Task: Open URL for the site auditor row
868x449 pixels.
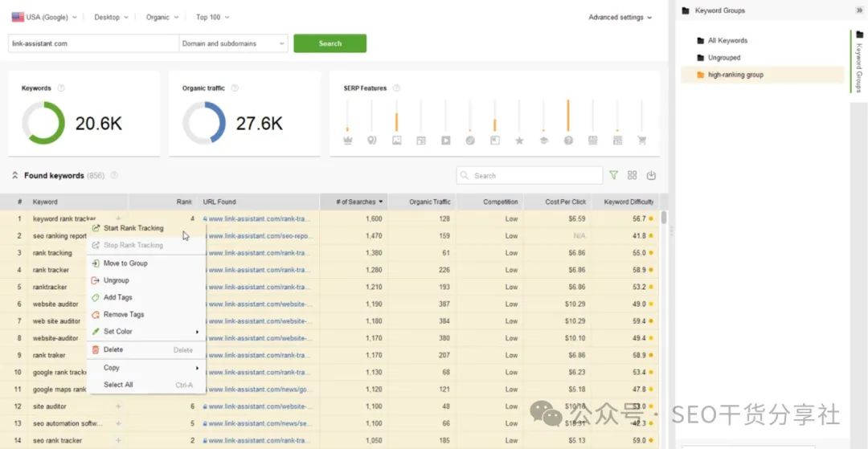Action: 257,406
